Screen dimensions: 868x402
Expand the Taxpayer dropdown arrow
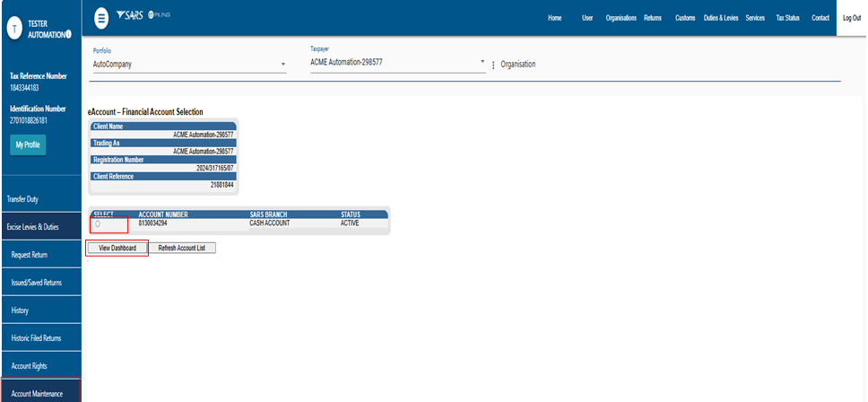pyautogui.click(x=482, y=64)
